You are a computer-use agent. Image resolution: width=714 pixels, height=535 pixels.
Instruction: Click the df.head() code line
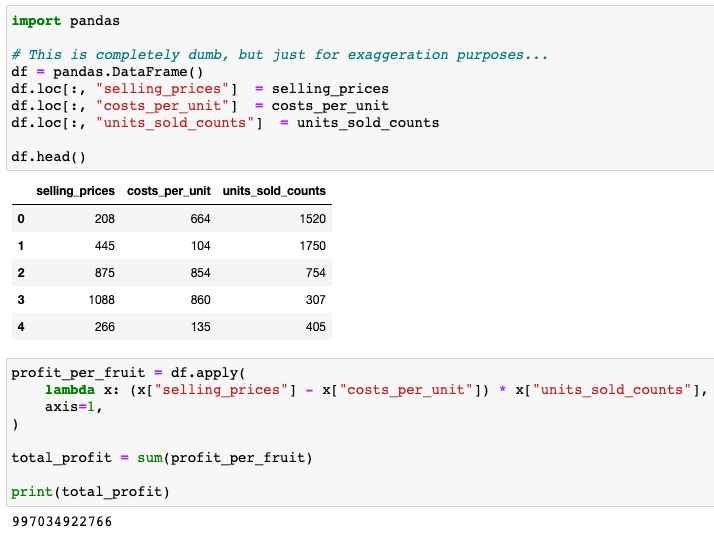tap(48, 157)
